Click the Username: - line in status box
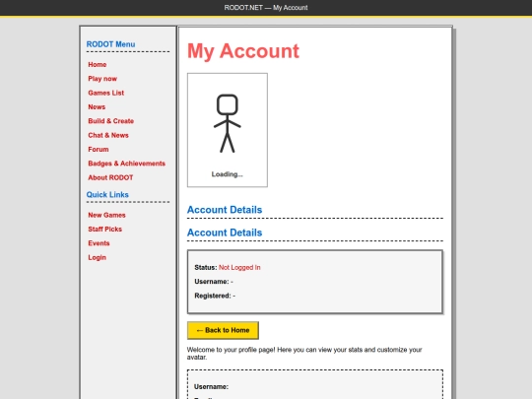 pyautogui.click(x=214, y=282)
